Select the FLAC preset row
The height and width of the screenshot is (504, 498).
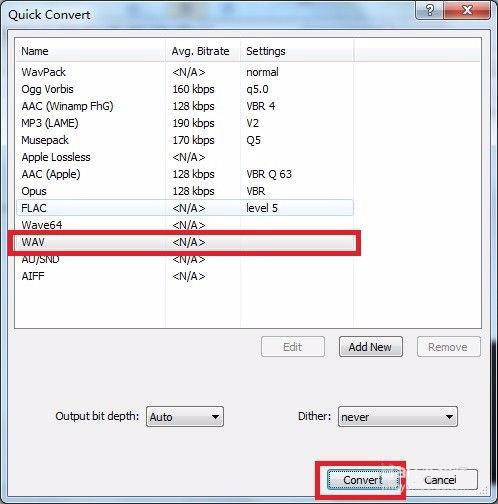coord(185,208)
